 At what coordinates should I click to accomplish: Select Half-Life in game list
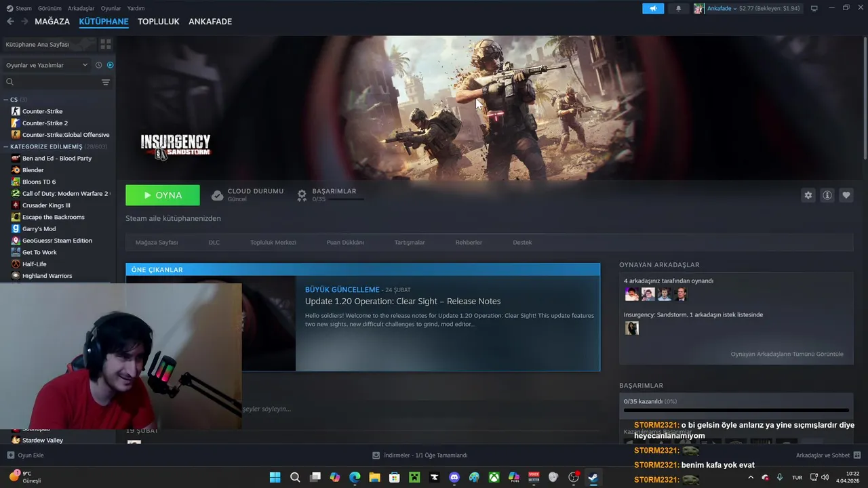click(34, 264)
